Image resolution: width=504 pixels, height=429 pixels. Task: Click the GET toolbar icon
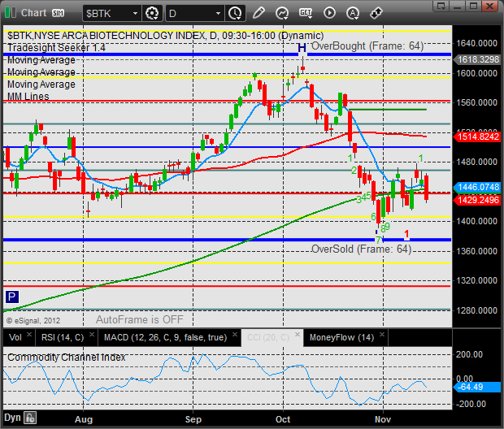click(x=306, y=13)
